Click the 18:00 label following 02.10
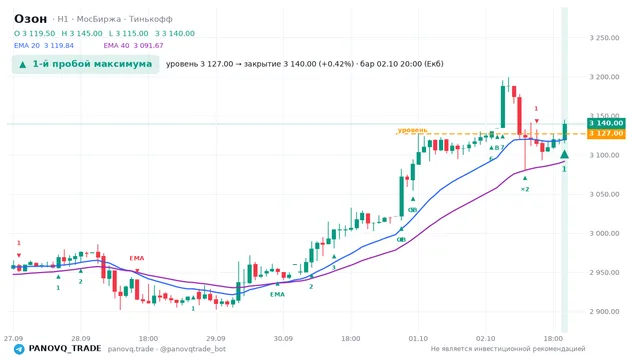This screenshot has height=360, width=640. 553,338
